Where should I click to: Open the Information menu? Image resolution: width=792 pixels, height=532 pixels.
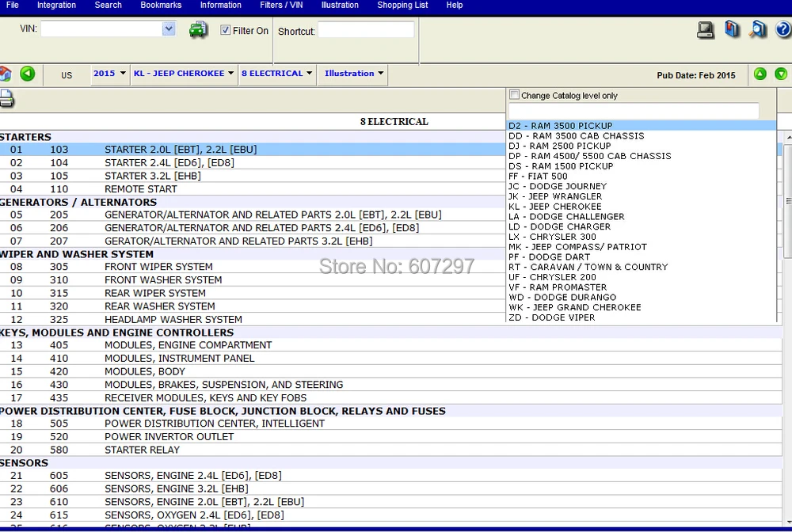tap(221, 5)
